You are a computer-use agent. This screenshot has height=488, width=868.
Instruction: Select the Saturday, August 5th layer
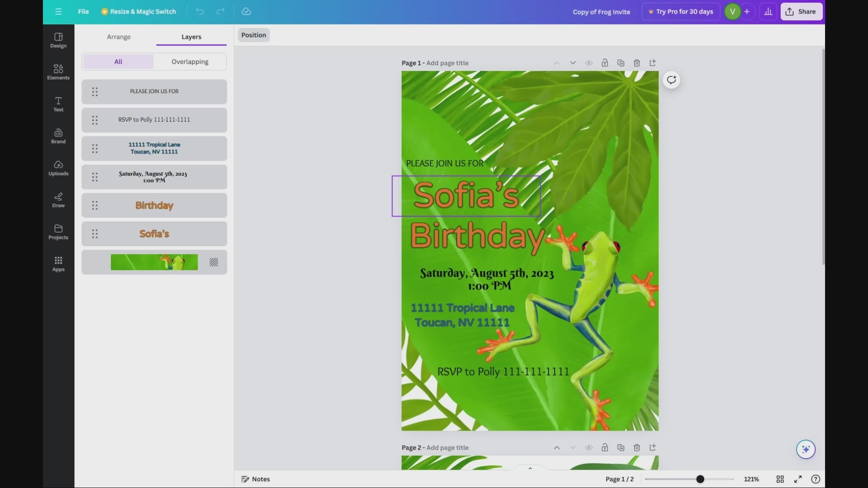(x=154, y=177)
